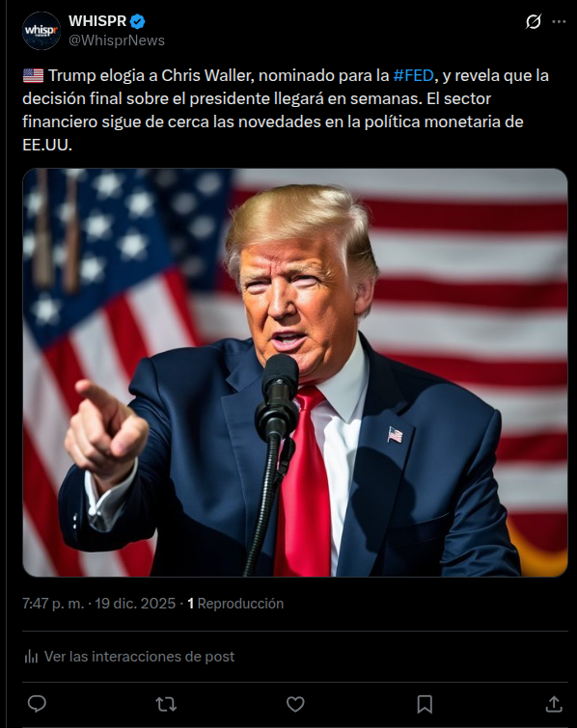The image size is (577, 728).
Task: Like the post with the heart icon
Action: (x=295, y=704)
